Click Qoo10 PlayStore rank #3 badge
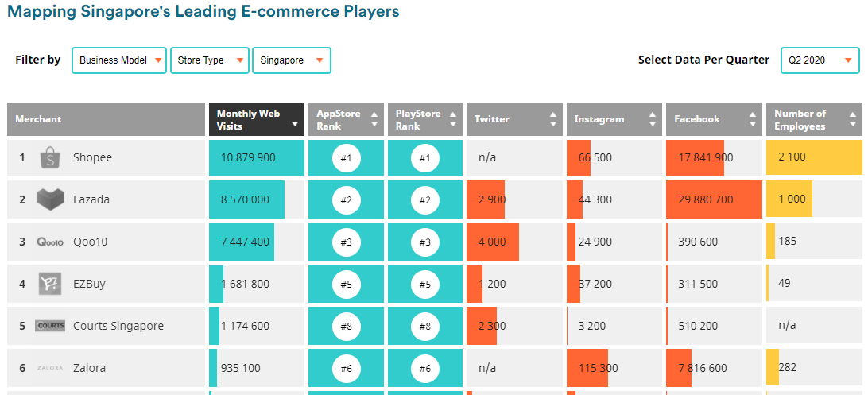This screenshot has width=868, height=395. pos(424,242)
